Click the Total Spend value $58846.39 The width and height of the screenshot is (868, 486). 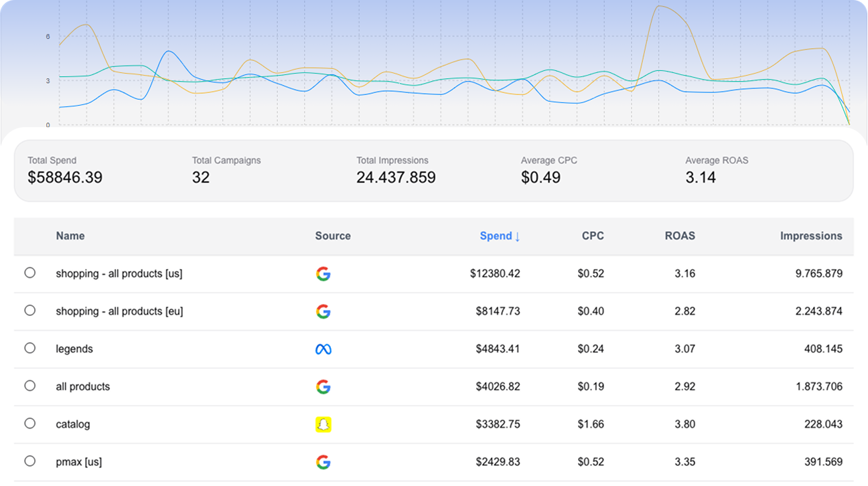pos(65,177)
